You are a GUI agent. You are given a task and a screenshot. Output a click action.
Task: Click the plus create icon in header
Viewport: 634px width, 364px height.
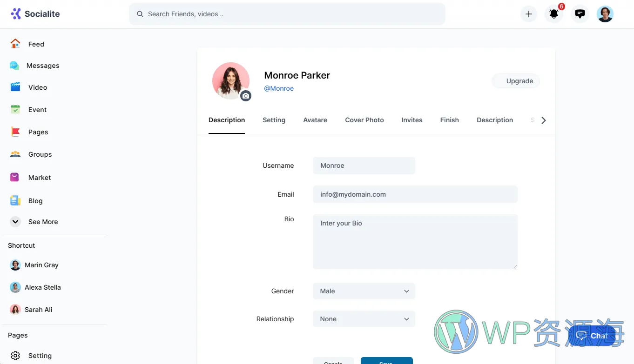[x=528, y=14]
